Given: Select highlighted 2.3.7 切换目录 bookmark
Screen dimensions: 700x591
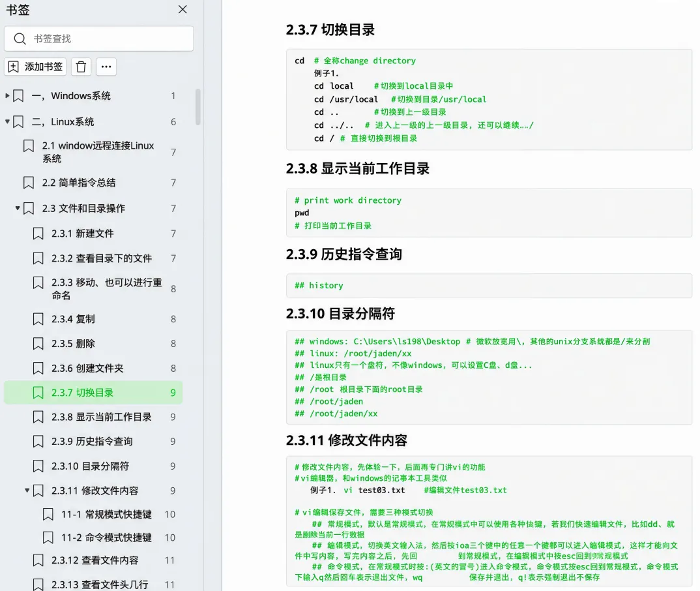Looking at the screenshot, I should (94, 393).
